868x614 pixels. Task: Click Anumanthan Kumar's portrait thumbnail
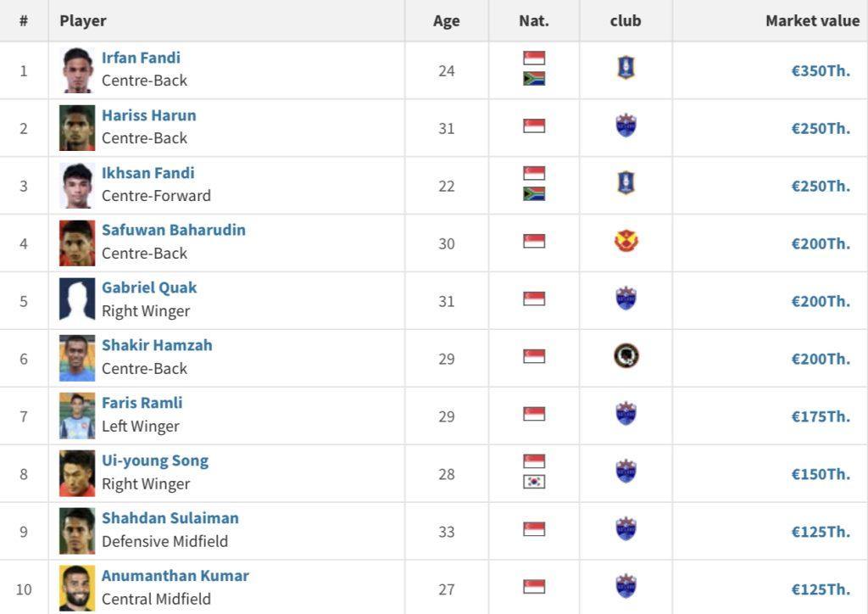click(77, 588)
